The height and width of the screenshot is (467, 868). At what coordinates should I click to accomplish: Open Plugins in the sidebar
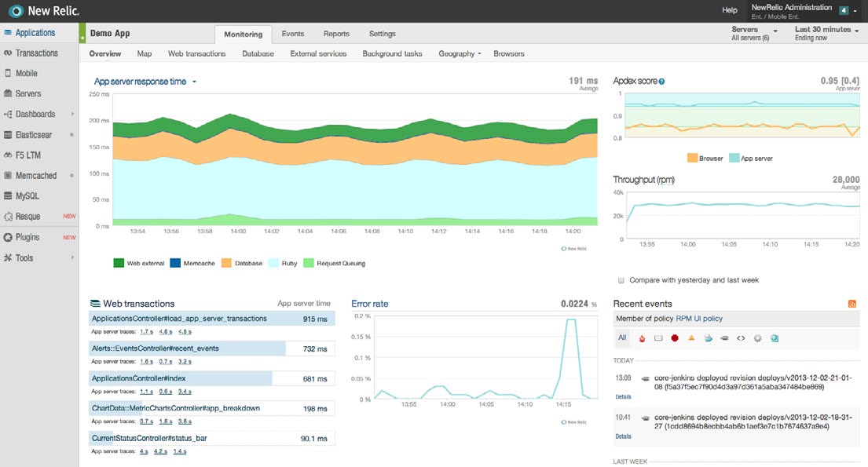[27, 237]
